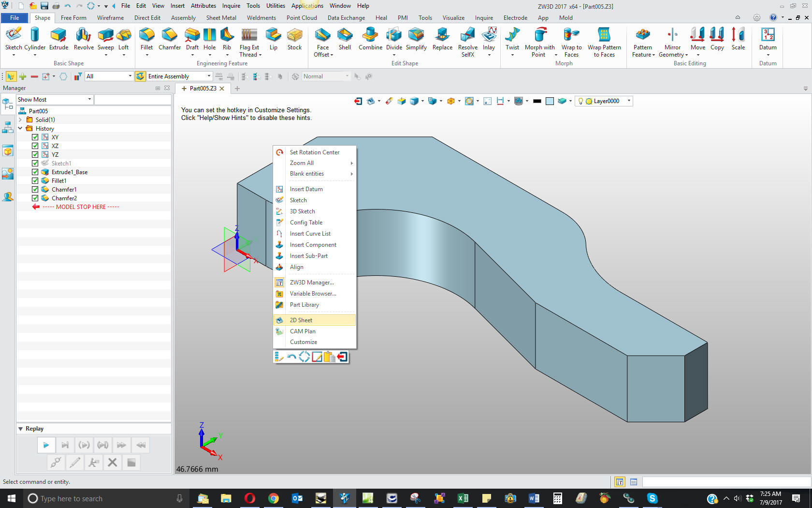Toggle the Fillet1 feature checkbox

pos(35,181)
